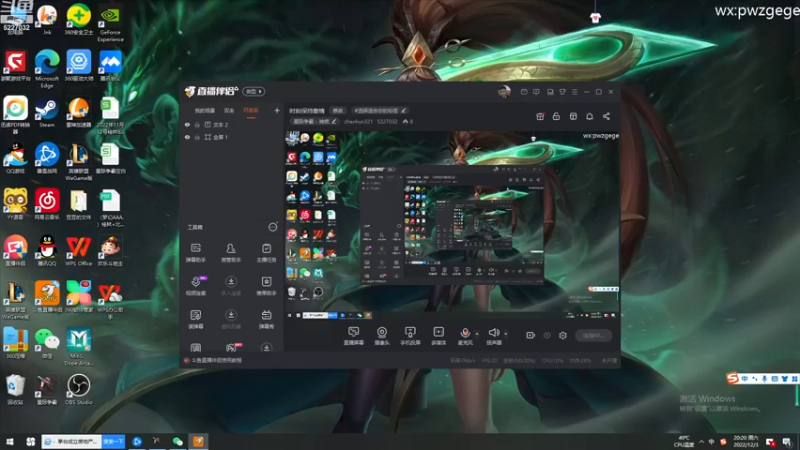This screenshot has height=450, width=800.
Task: Open the 榜单助手 tool
Action: (266, 285)
